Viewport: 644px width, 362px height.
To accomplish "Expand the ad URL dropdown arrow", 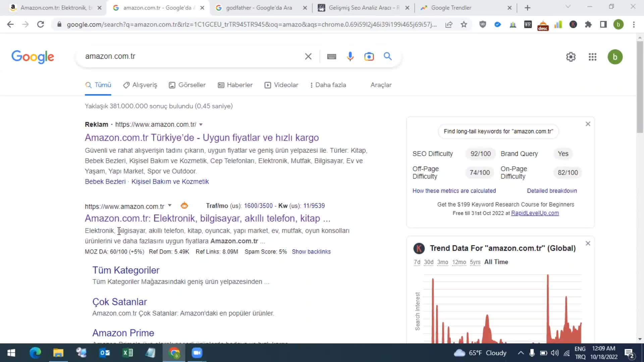I will click(201, 125).
